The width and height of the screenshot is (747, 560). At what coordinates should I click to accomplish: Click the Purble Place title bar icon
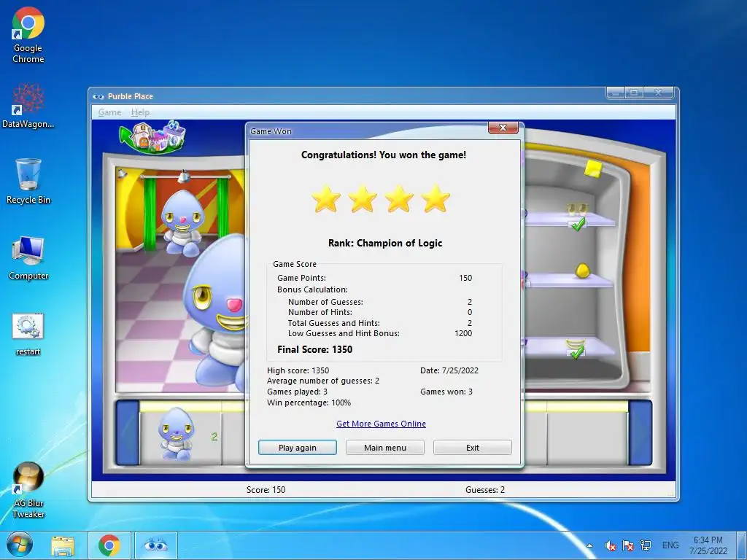coord(98,96)
